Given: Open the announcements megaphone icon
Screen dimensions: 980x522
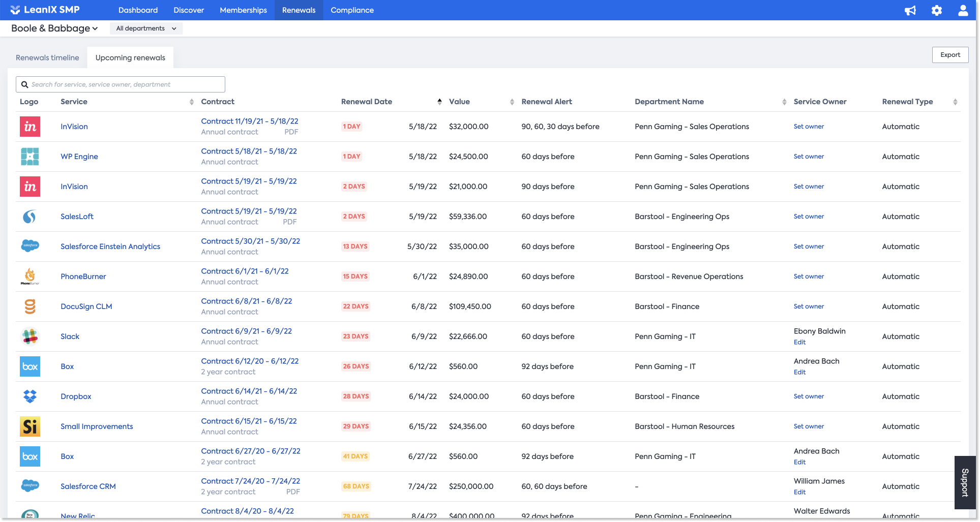Looking at the screenshot, I should tap(910, 10).
